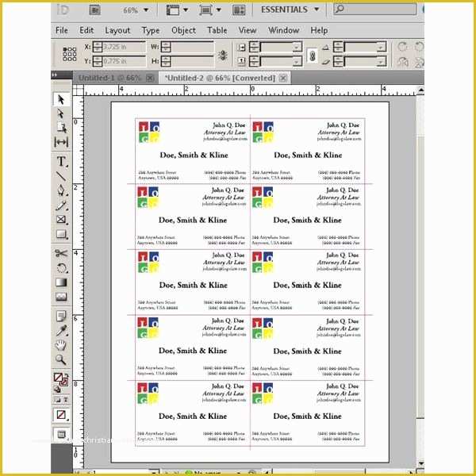Click the Apply None button in toolbox
The image size is (476, 476).
point(61,414)
